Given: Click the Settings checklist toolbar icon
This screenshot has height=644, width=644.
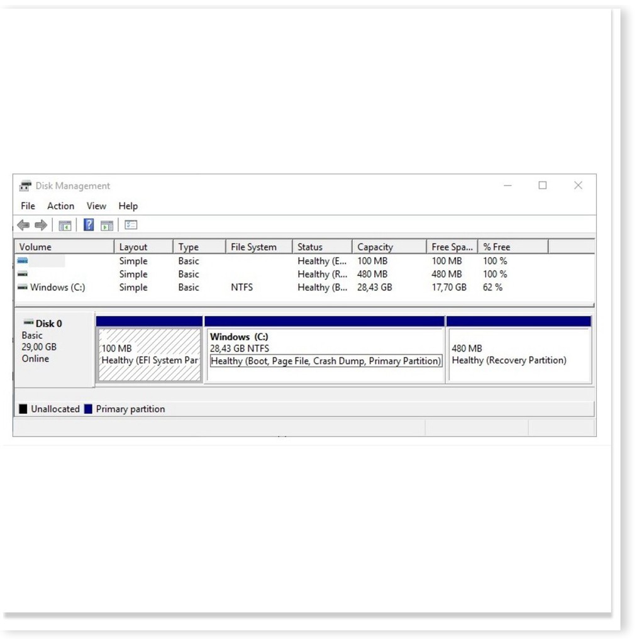Looking at the screenshot, I should (x=131, y=225).
